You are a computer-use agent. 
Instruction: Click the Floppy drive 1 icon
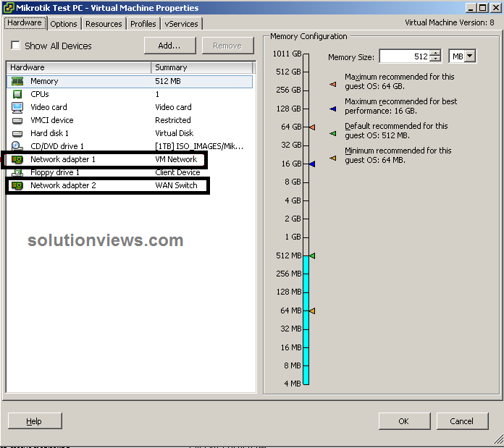tap(17, 173)
